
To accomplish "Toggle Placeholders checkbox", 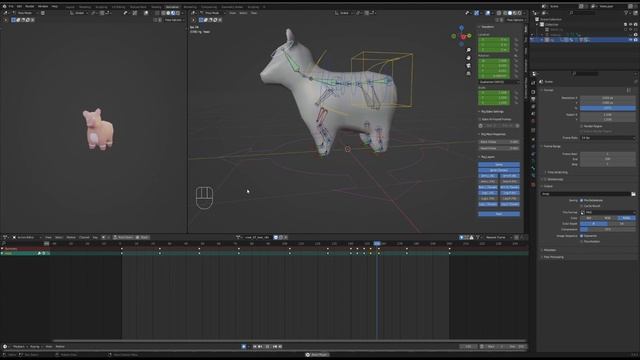I will [582, 241].
